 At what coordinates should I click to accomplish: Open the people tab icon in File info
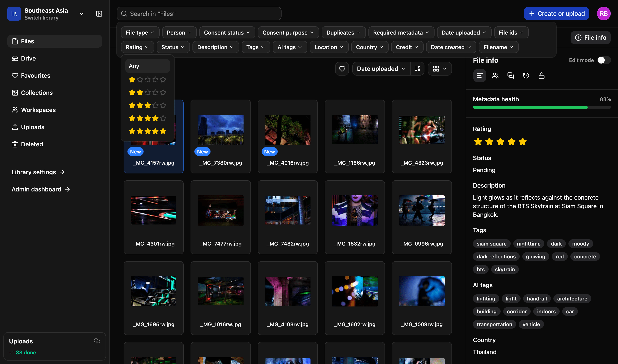pos(495,76)
